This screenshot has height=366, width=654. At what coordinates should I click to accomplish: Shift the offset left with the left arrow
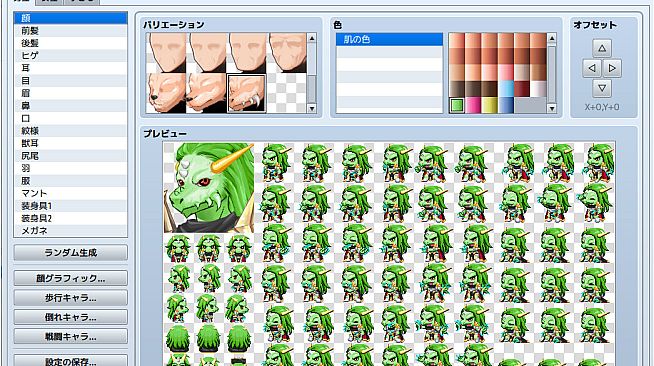point(592,68)
